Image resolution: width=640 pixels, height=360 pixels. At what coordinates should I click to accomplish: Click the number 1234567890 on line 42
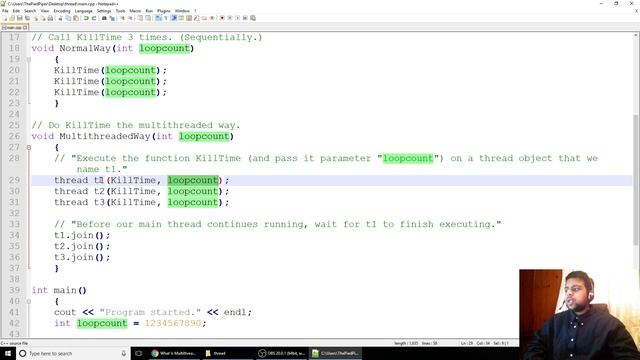(173, 323)
